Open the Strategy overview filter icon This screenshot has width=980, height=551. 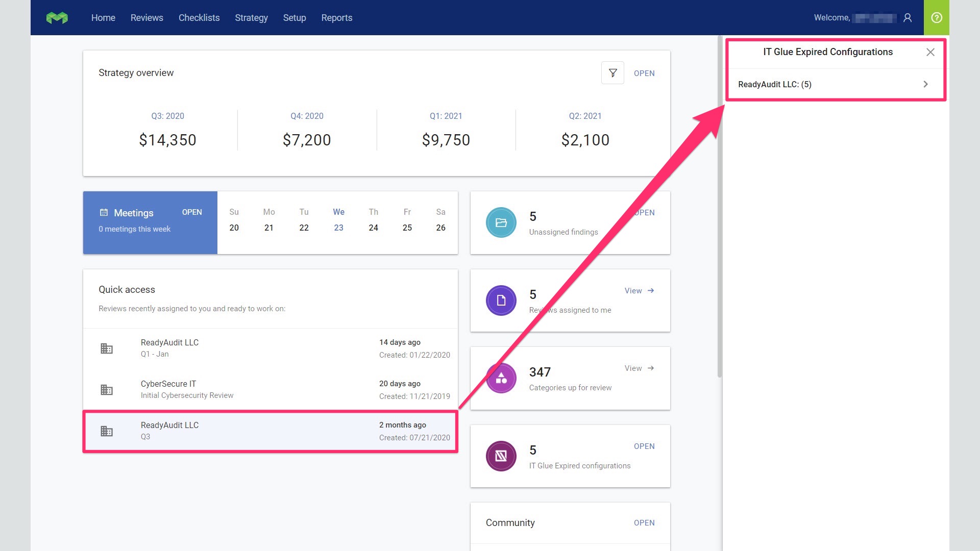[x=612, y=73]
